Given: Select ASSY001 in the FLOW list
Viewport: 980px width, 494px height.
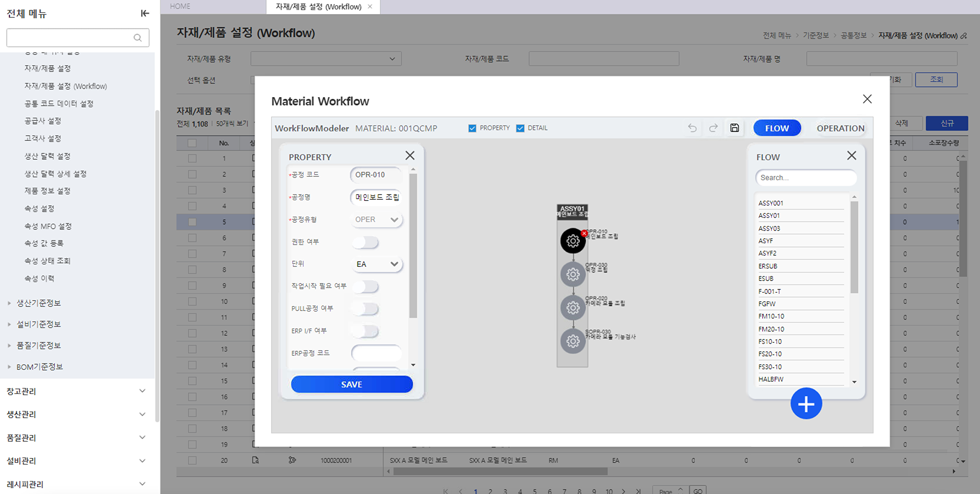Looking at the screenshot, I should [771, 203].
